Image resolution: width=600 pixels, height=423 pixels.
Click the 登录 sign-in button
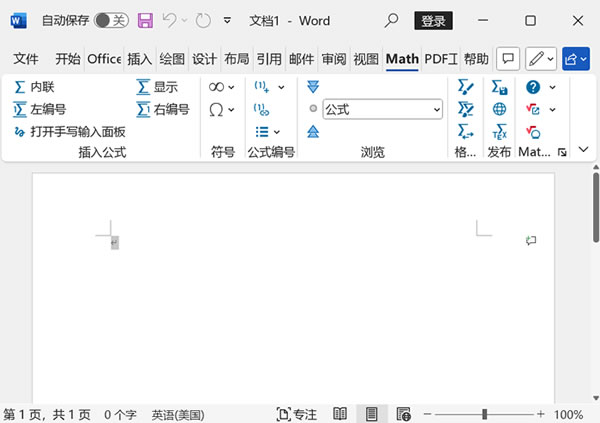[433, 20]
